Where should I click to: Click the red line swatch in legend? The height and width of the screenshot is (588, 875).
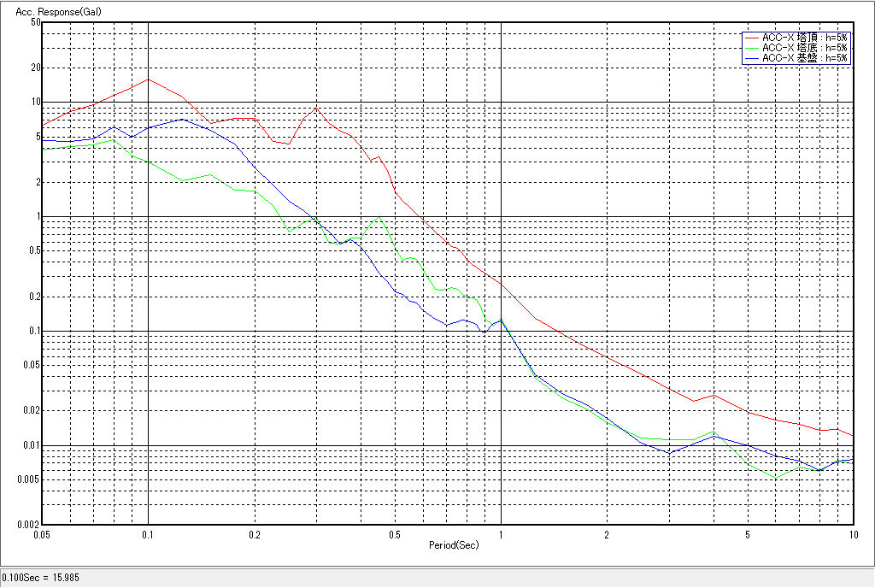pyautogui.click(x=752, y=38)
